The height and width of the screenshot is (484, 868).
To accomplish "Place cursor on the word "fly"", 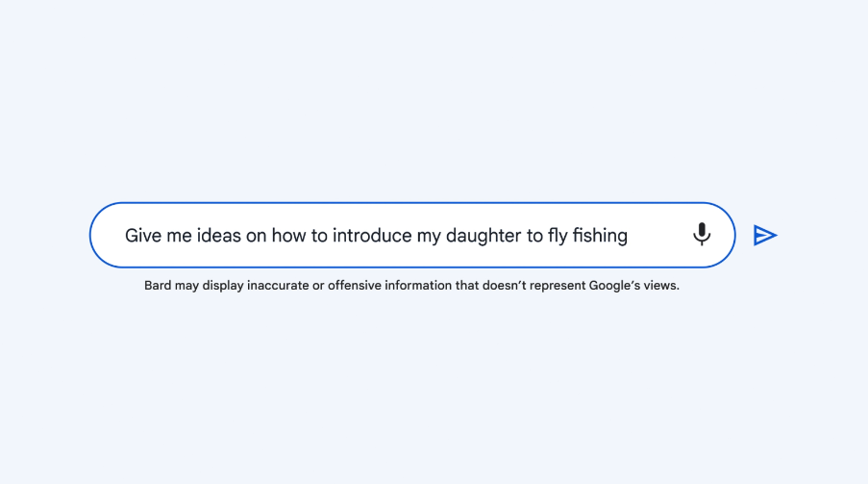I will pos(558,236).
